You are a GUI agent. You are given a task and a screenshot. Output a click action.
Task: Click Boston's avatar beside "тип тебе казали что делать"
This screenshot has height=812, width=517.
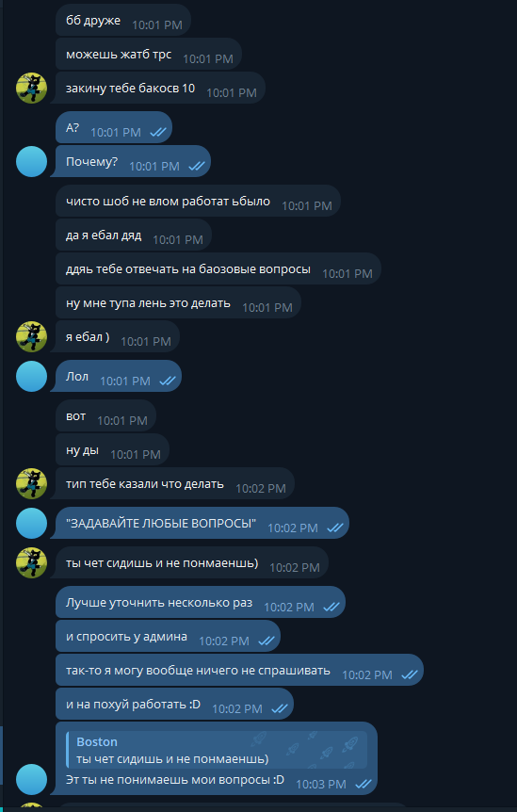(x=32, y=483)
